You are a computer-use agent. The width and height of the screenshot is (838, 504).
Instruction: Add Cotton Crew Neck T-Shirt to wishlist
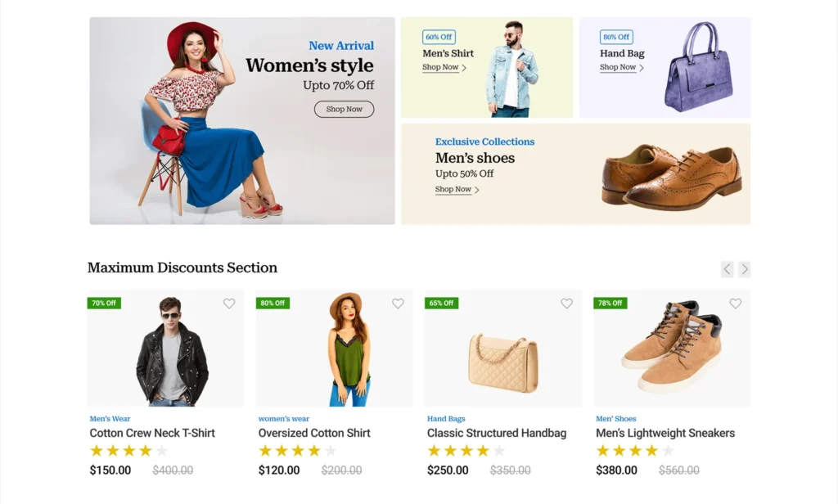(229, 304)
